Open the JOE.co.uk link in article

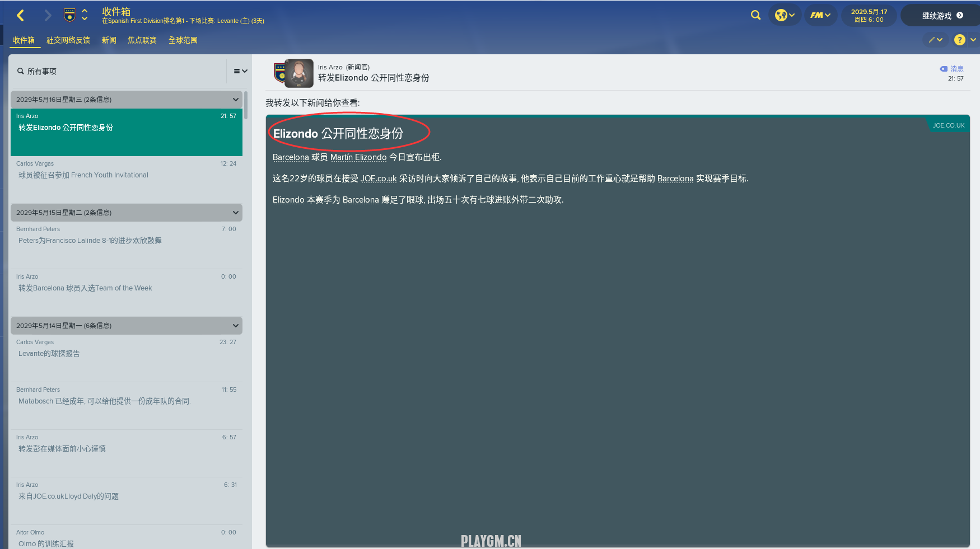point(379,179)
